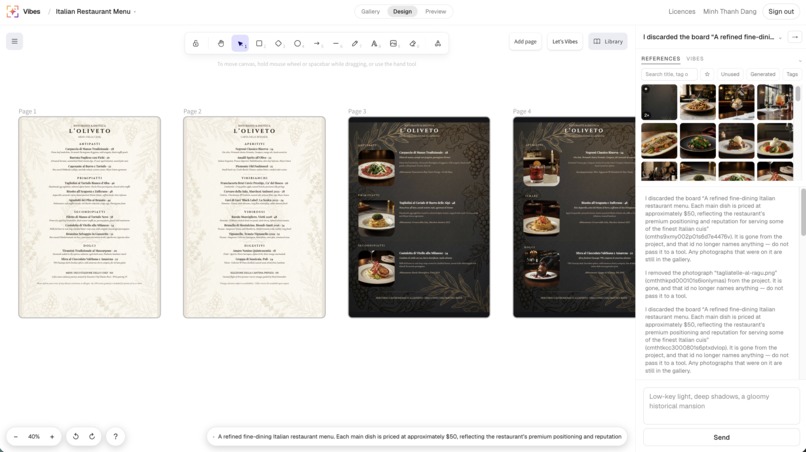Viewport: 806px width, 452px height.
Task: Toggle the star favorites filter
Action: tap(707, 74)
